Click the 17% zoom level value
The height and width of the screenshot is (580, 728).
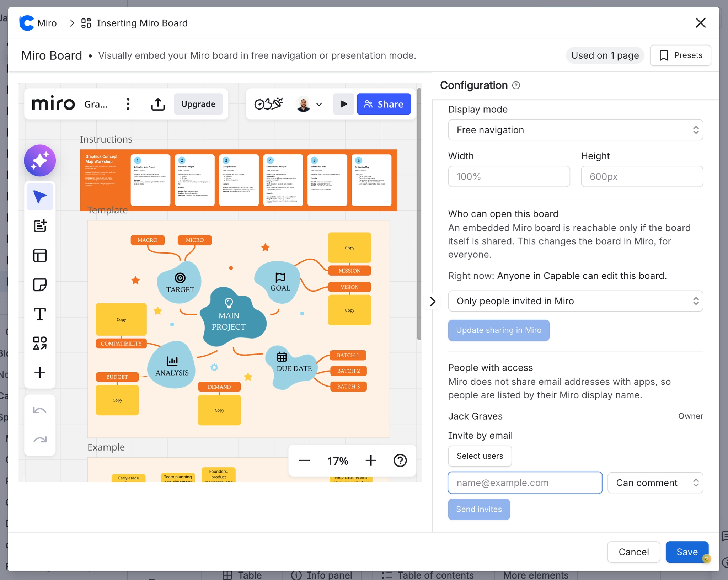[x=338, y=461]
